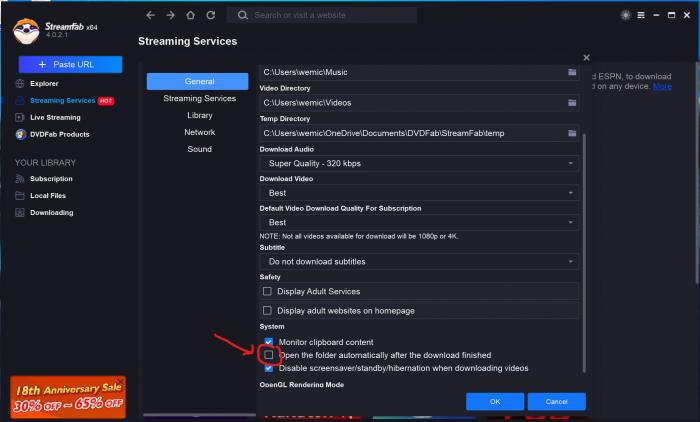Open Download Audio quality dropdown
Screen dimensions: 700x422
tap(419, 163)
